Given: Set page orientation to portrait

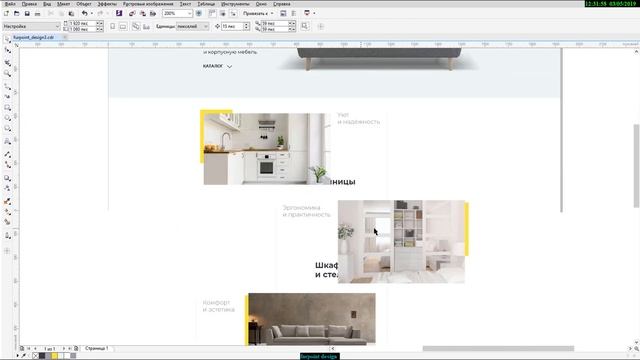Looking at the screenshot, I should [x=113, y=27].
